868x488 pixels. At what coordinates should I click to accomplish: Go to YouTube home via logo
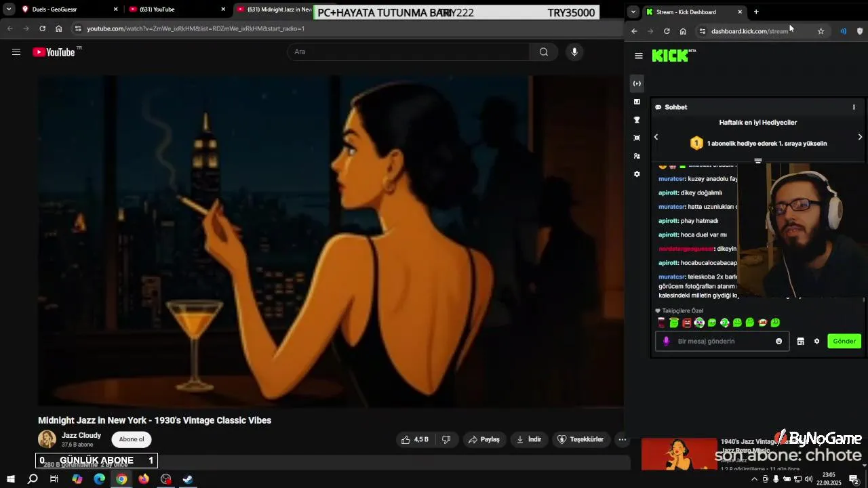(x=54, y=52)
